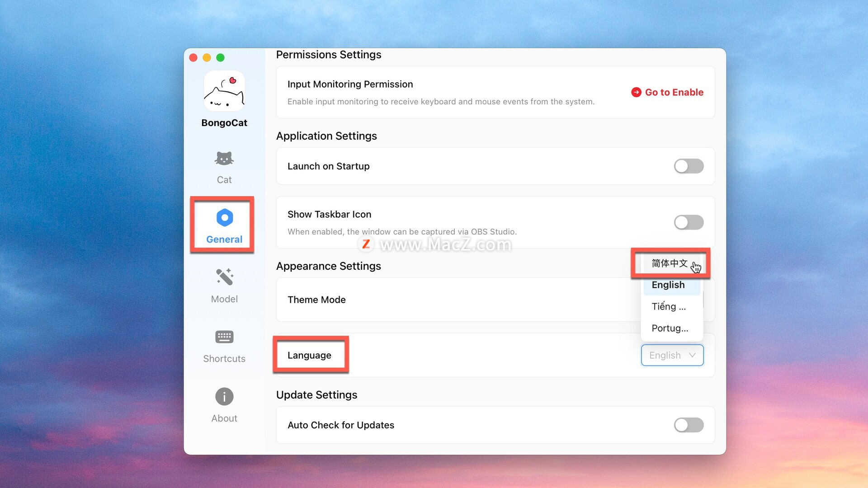Open the Model magic wand icon
Screen dimensions: 868x488
pos(224,277)
